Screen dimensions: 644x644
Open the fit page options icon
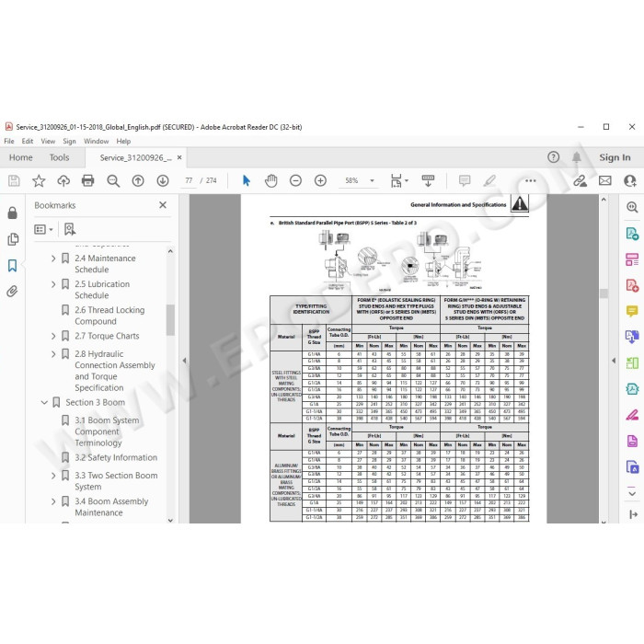(x=398, y=180)
